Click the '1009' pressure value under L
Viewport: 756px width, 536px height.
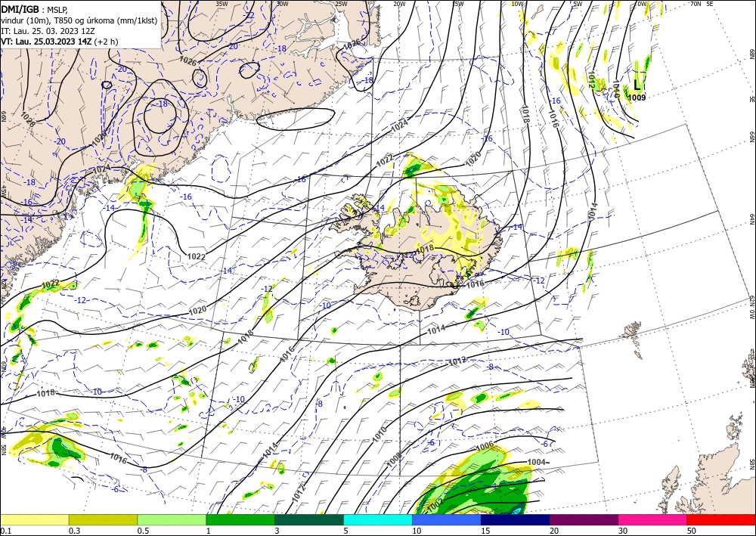coord(637,98)
